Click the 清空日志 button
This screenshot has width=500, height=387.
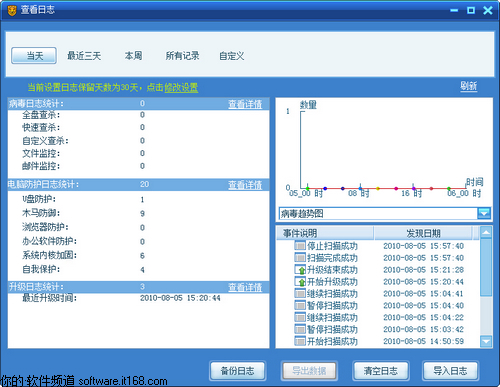(x=381, y=371)
